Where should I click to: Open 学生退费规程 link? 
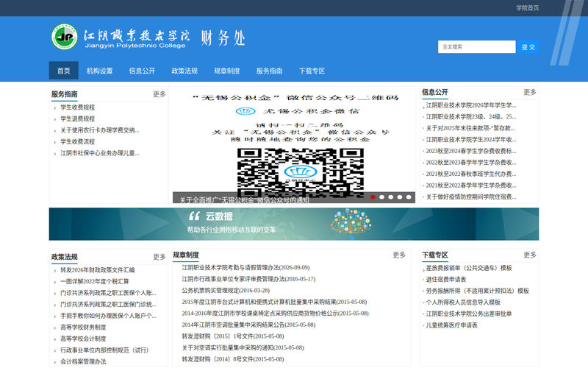coord(78,118)
